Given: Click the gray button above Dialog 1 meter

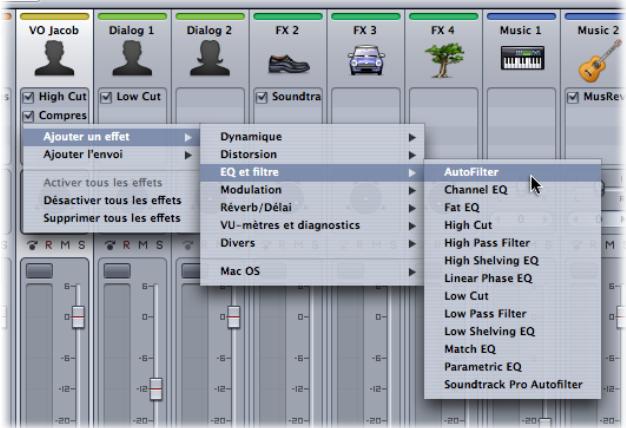Looking at the screenshot, I should point(117,271).
